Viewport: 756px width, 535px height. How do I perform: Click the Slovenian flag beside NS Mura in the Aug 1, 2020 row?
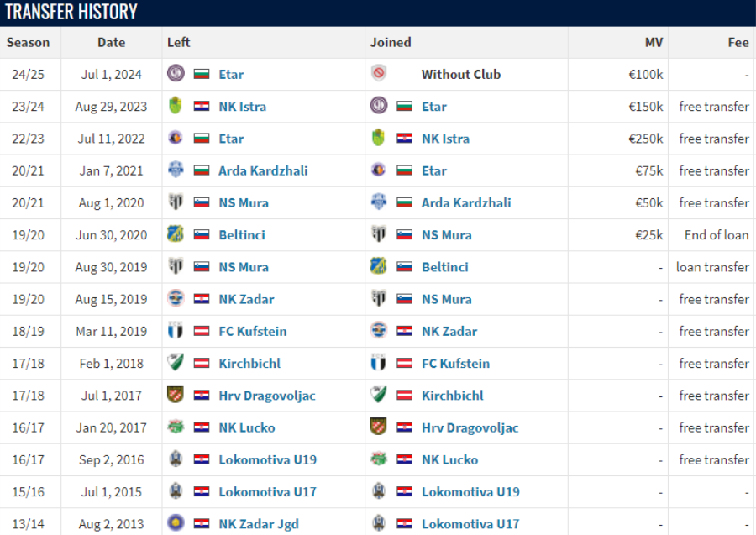click(202, 203)
